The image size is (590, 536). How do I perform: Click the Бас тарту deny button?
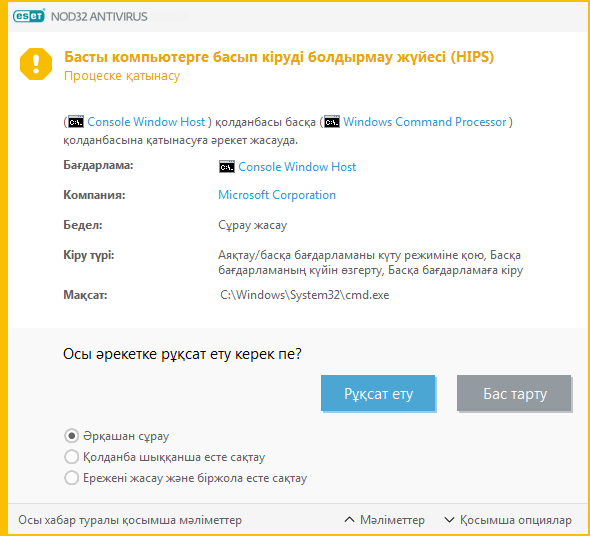(x=514, y=393)
